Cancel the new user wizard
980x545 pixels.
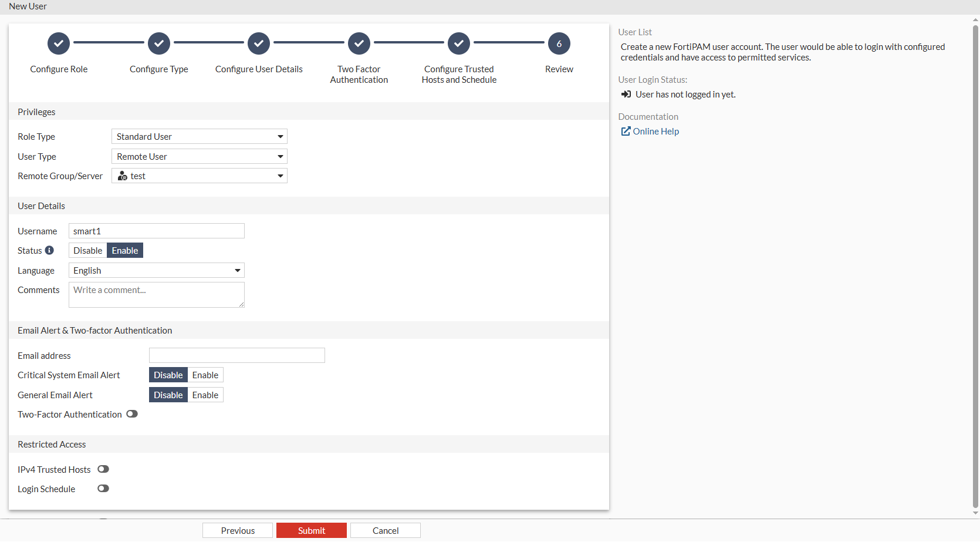click(386, 530)
